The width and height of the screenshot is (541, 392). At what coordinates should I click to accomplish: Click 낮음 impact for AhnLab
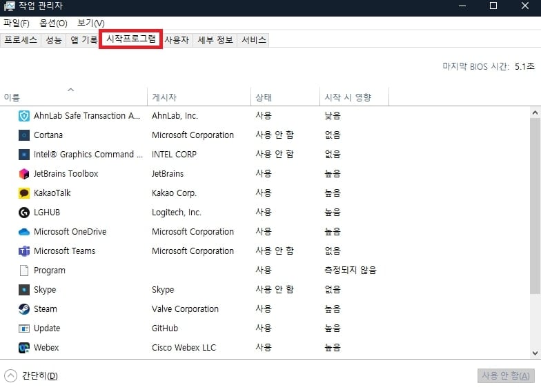(x=333, y=116)
